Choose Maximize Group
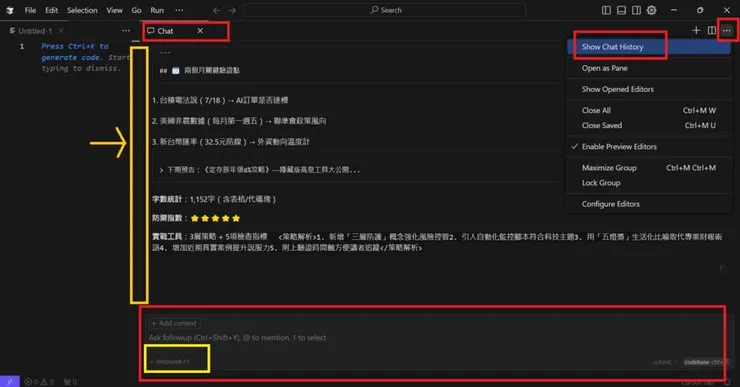The width and height of the screenshot is (740, 387). click(649, 168)
